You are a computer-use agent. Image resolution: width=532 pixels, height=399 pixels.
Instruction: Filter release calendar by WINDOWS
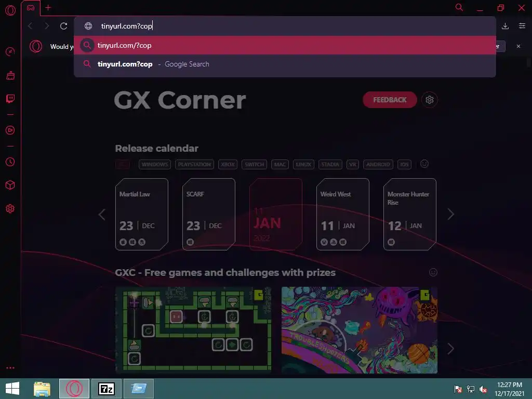point(155,165)
